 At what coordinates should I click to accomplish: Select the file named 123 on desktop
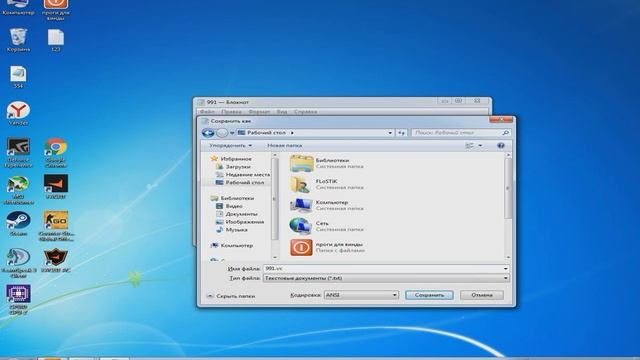[x=56, y=40]
